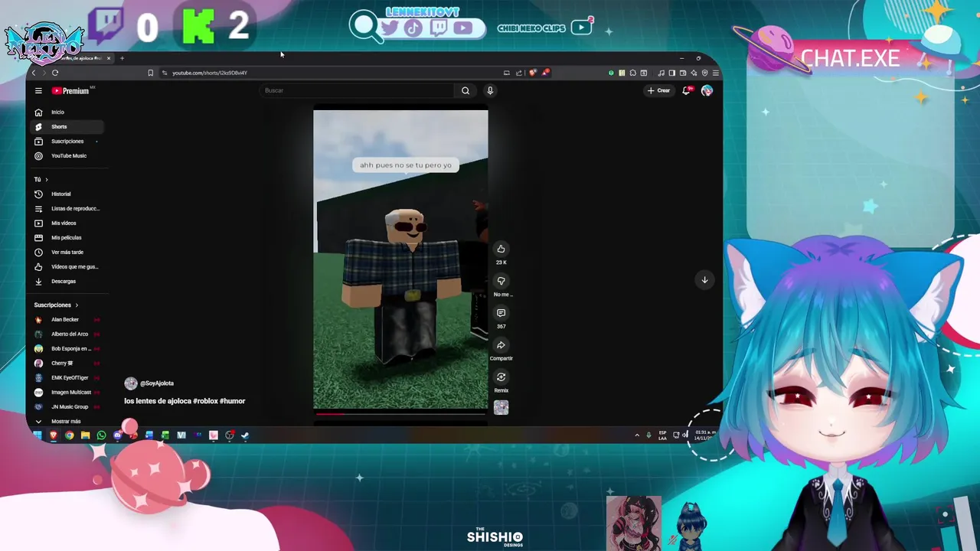Show hidden system tray icons

(636, 435)
